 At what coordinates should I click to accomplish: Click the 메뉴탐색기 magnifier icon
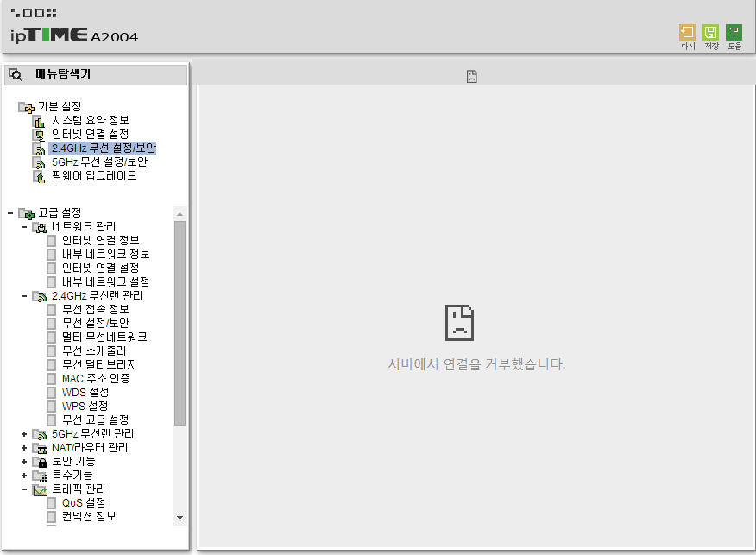tap(16, 74)
